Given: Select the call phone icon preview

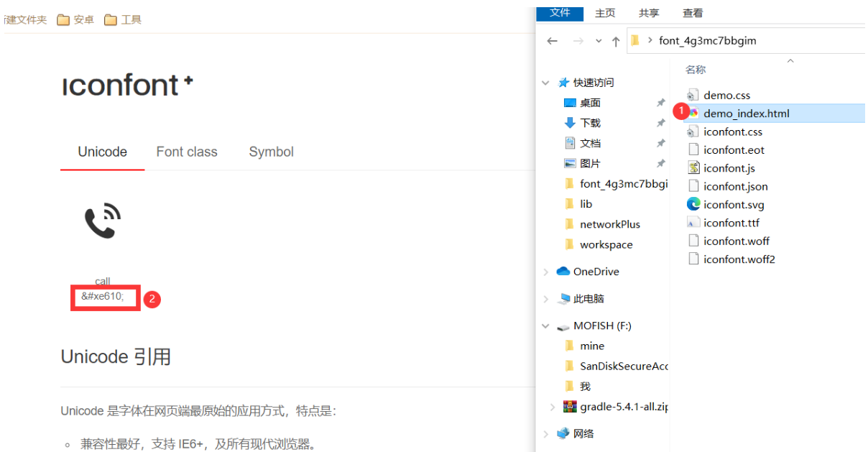Looking at the screenshot, I should (102, 219).
